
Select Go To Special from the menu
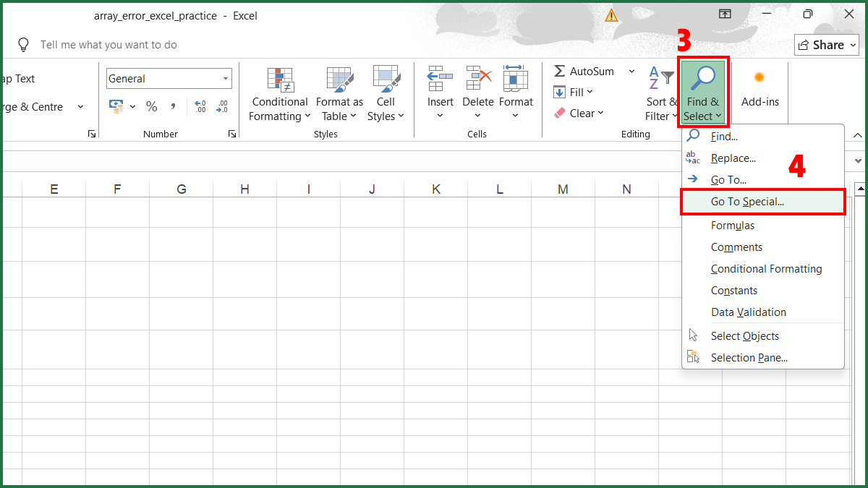(747, 202)
